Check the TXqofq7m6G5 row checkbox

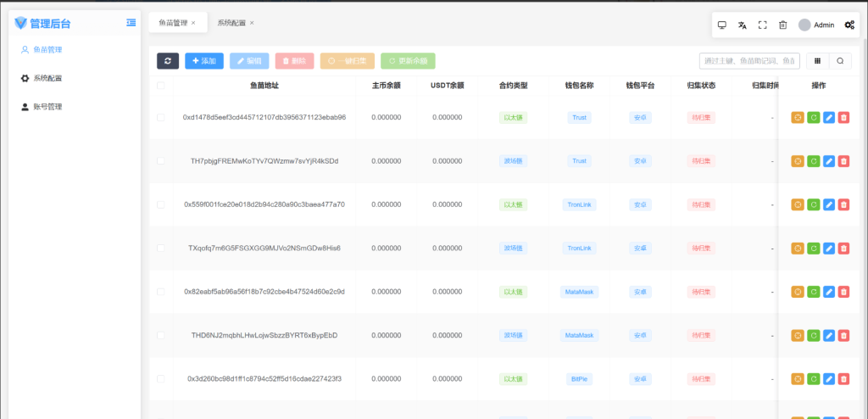pos(160,249)
